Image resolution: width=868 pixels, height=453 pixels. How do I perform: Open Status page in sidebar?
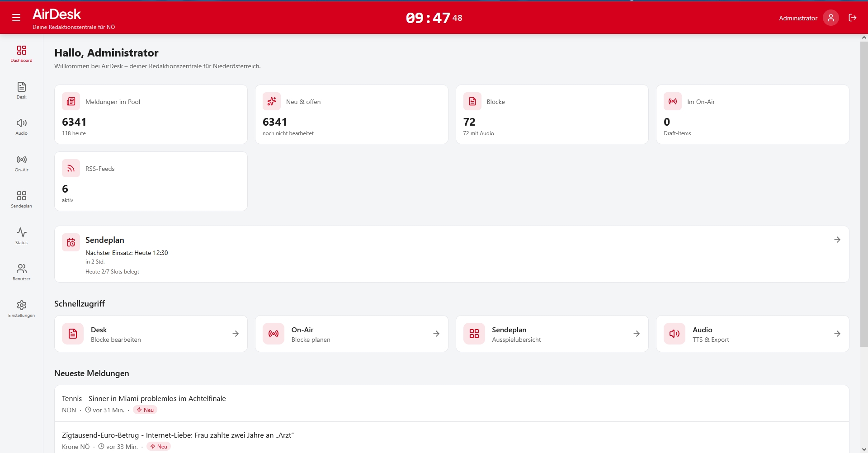tap(21, 236)
